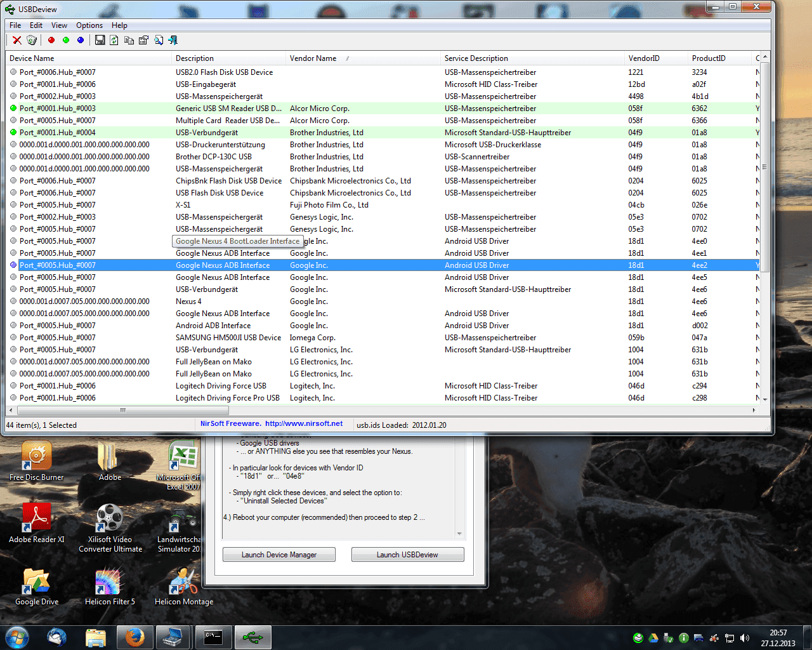
Task: Select the Logitech Driving Force USB row
Action: pyautogui.click(x=383, y=386)
